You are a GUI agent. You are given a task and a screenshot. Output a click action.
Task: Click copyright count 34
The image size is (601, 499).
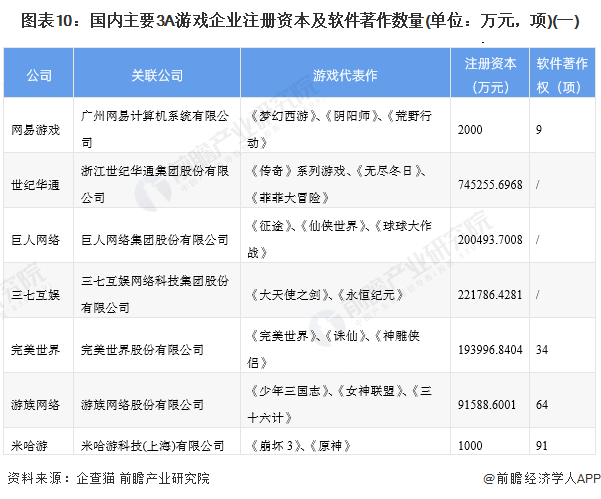click(x=562, y=345)
